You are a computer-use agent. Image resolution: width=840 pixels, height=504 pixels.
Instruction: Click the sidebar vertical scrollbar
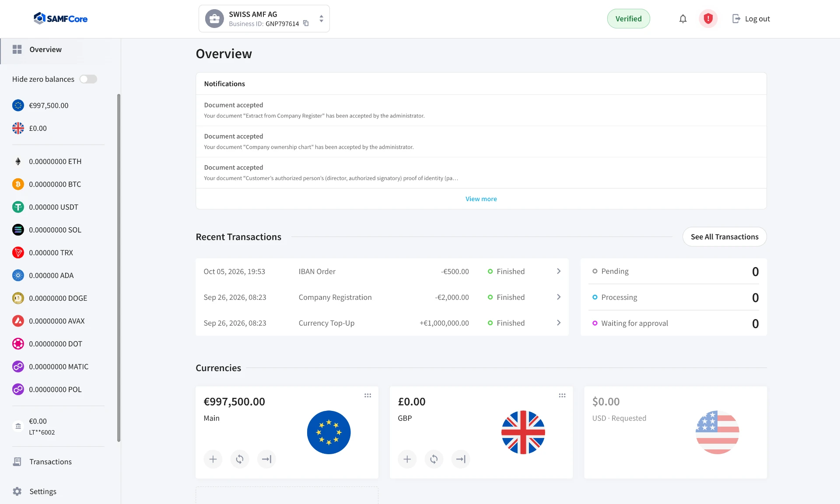pyautogui.click(x=119, y=268)
